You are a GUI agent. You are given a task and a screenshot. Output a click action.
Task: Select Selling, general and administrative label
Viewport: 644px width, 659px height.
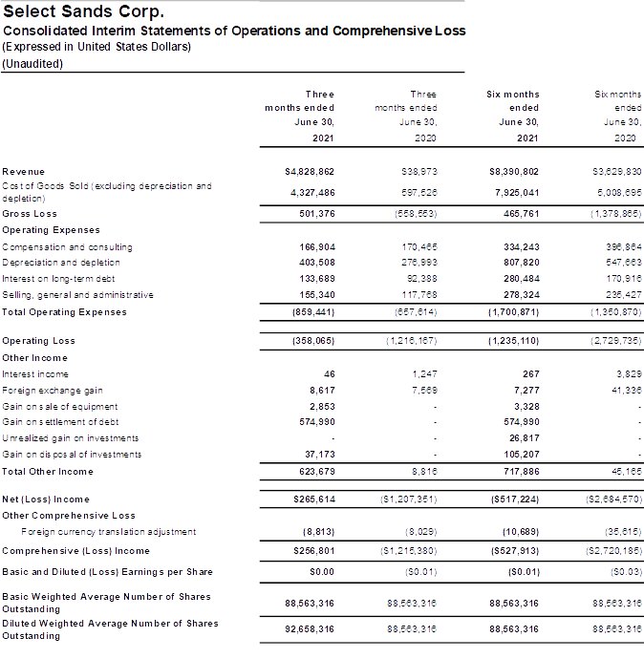77,295
